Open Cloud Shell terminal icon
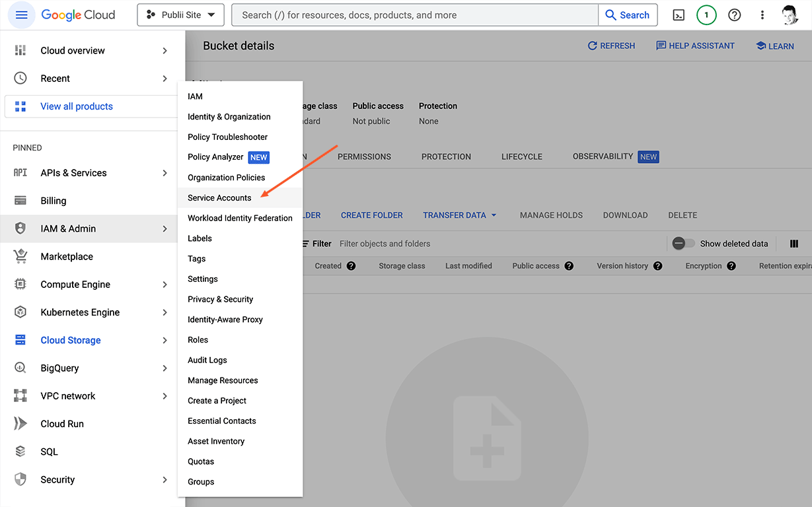The width and height of the screenshot is (812, 507). click(x=679, y=15)
